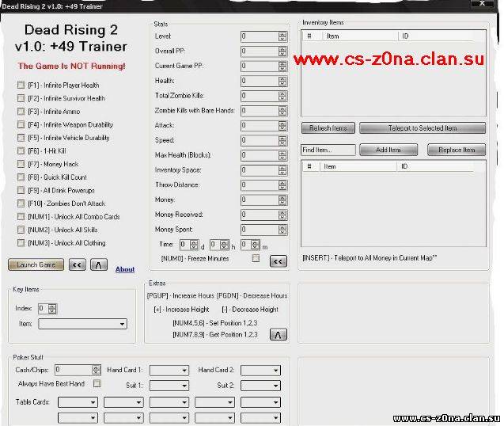504x426 pixels.
Task: Enable F1 Infinite Player Health
Action: 21,85
